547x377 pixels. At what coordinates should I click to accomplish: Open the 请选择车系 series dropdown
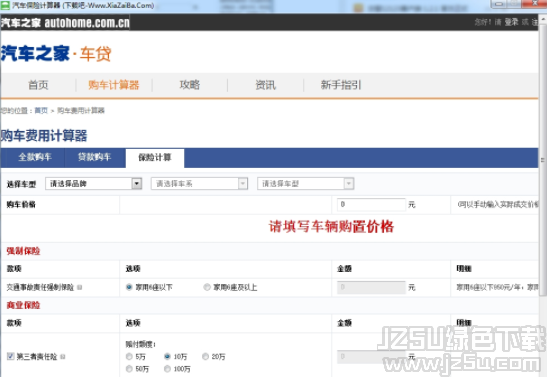(199, 183)
